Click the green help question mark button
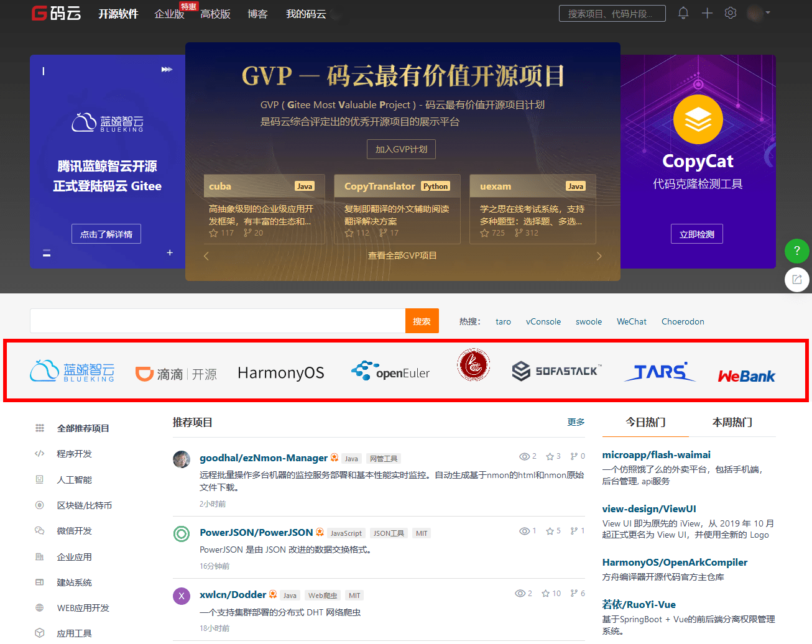This screenshot has height=644, width=812. tap(797, 251)
